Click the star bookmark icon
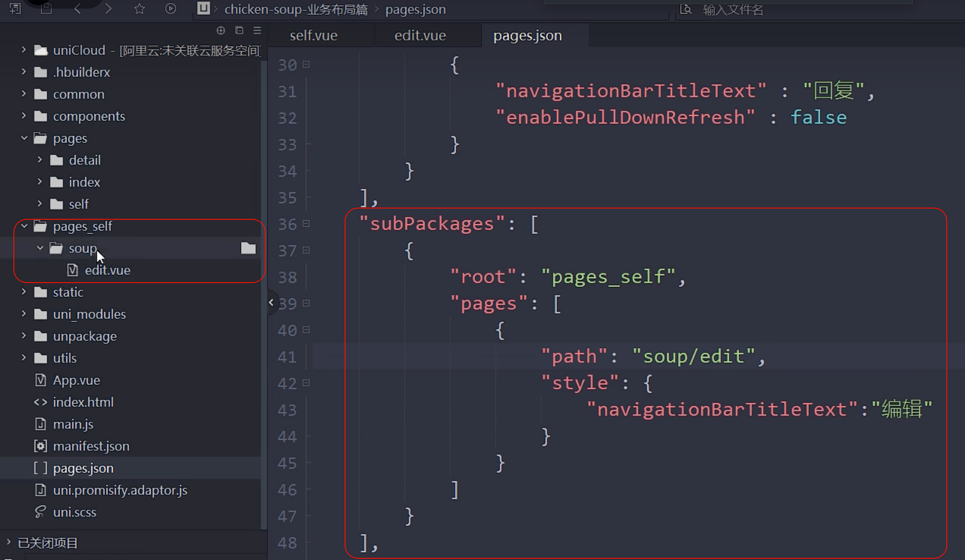 coord(139,8)
